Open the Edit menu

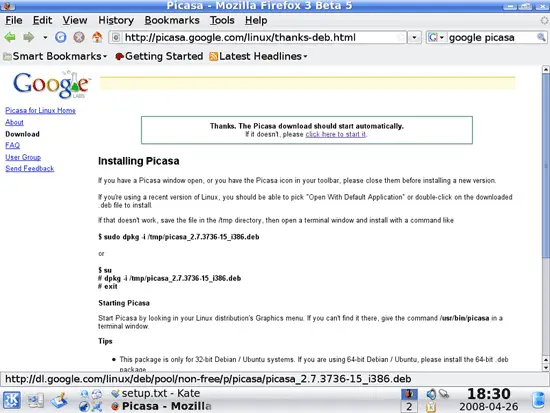point(42,20)
